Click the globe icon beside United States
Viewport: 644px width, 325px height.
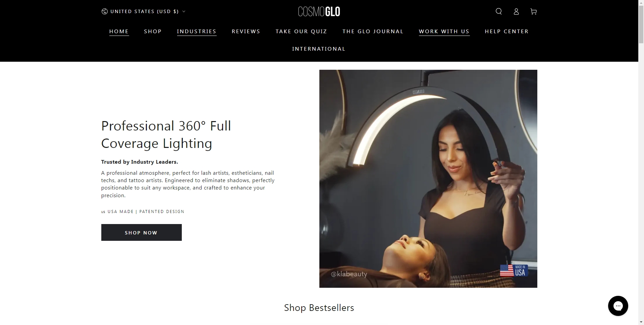pos(105,11)
